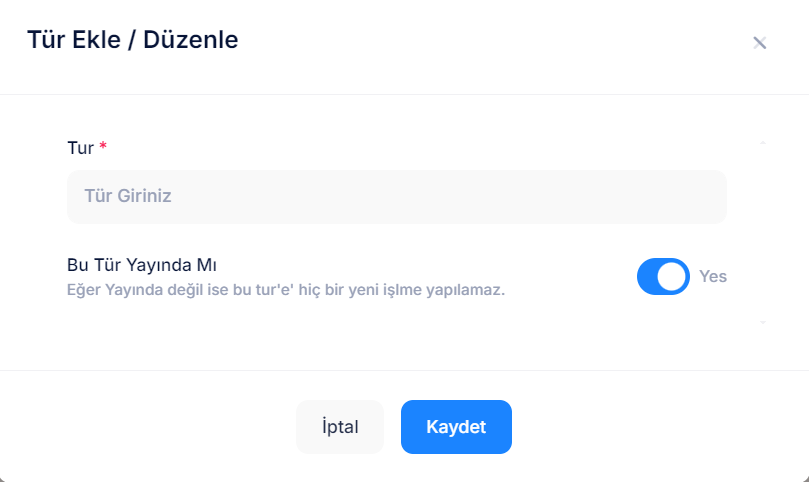Click the Tür Ekle / Düzenle title
The width and height of the screenshot is (809, 482).
pyautogui.click(x=132, y=41)
